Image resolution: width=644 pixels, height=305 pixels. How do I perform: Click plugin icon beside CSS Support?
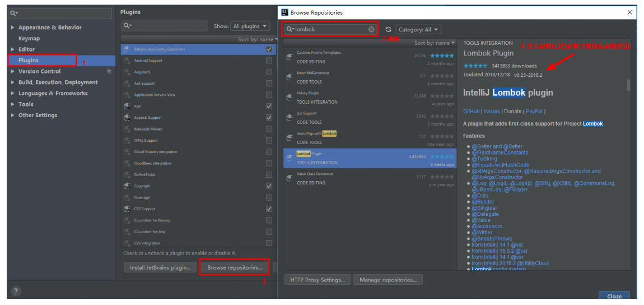click(127, 209)
